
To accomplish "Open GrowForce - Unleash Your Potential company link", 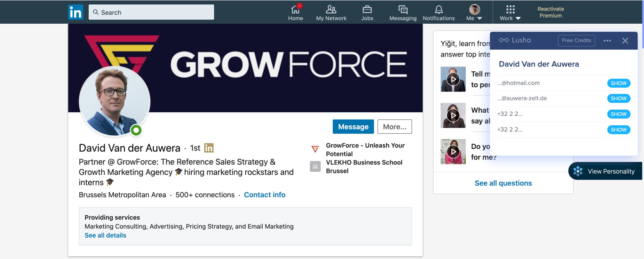I will click(x=365, y=150).
